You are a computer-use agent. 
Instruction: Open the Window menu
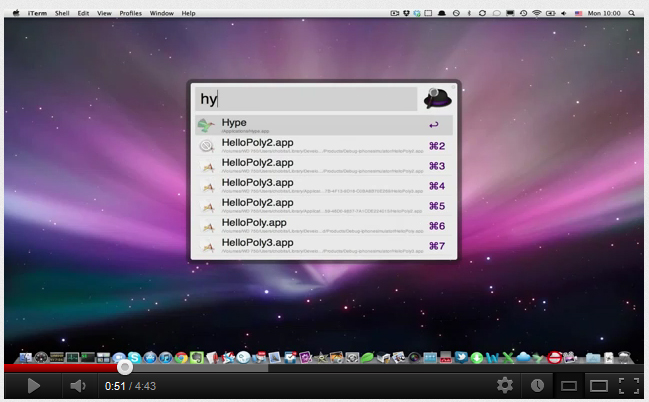[161, 13]
